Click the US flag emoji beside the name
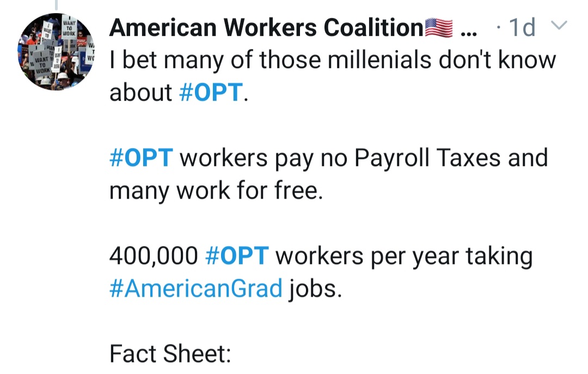This screenshot has height=374, width=588. click(x=438, y=27)
